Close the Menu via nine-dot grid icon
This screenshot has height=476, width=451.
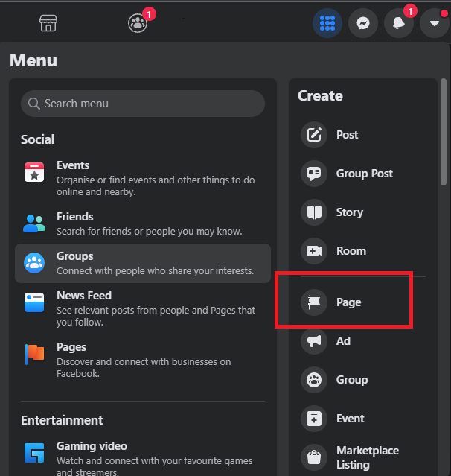click(327, 23)
